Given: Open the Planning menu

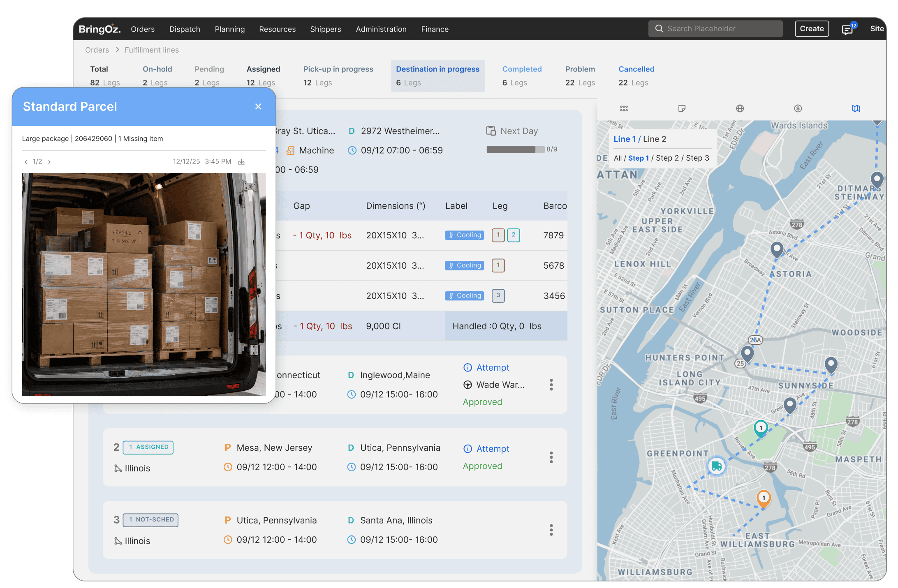Looking at the screenshot, I should click(x=229, y=29).
